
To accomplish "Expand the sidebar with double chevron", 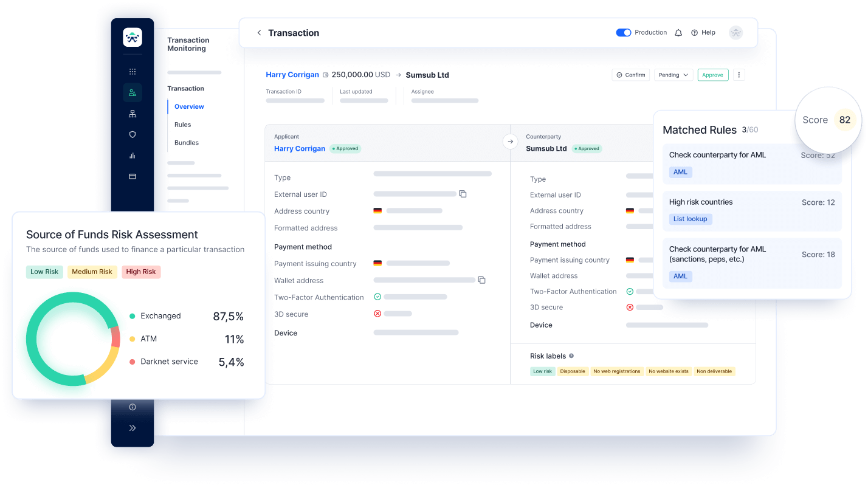I will (x=133, y=428).
